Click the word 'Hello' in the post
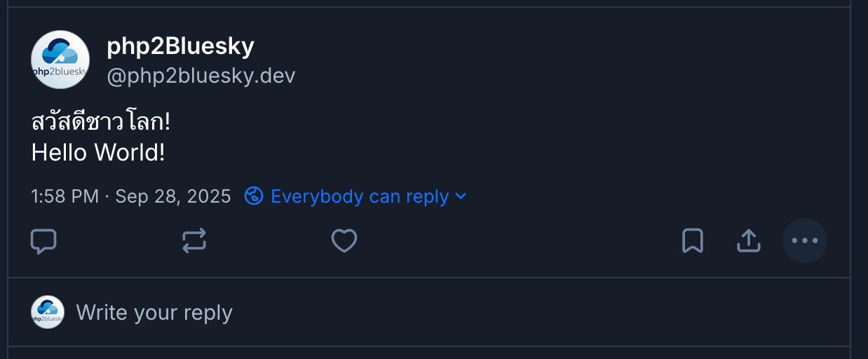 coord(60,152)
